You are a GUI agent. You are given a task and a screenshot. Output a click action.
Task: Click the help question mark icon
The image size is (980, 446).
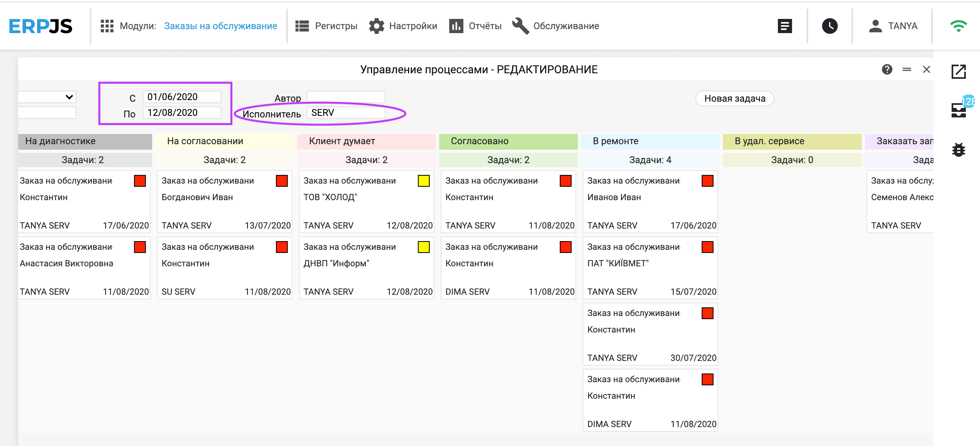pyautogui.click(x=887, y=69)
